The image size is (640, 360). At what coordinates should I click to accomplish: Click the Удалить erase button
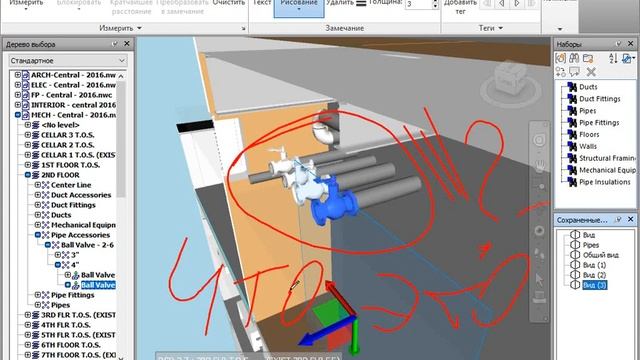coord(340,3)
